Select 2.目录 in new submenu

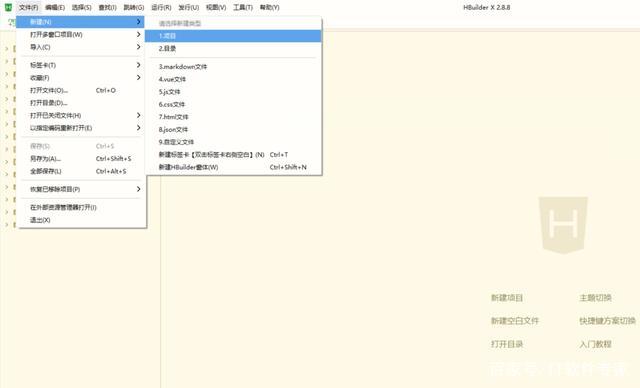[x=233, y=49]
